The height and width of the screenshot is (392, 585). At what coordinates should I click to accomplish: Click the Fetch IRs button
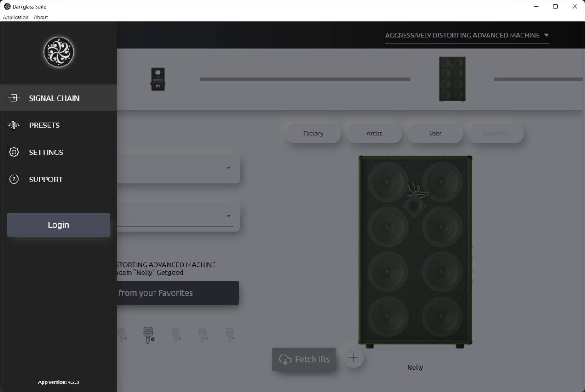tap(304, 359)
